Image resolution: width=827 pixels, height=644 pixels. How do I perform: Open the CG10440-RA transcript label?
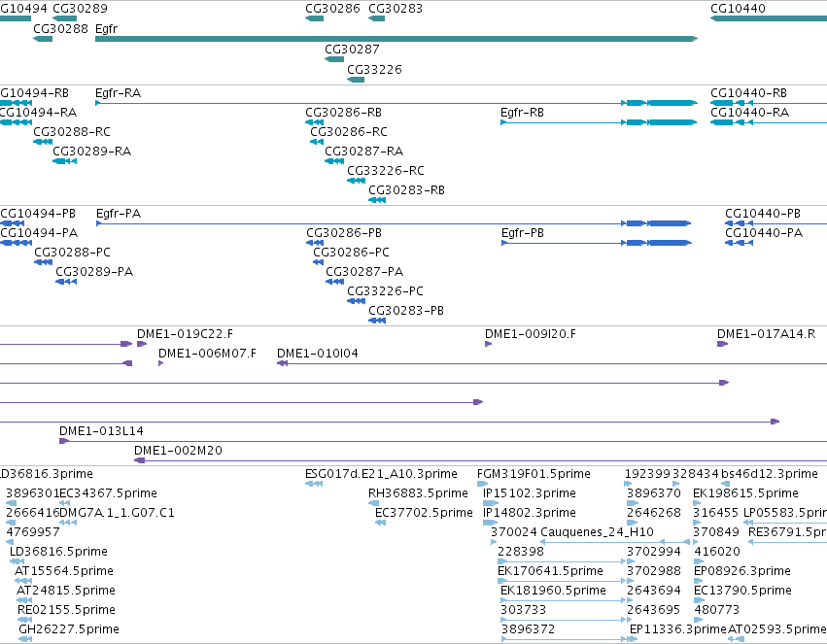[x=749, y=113]
